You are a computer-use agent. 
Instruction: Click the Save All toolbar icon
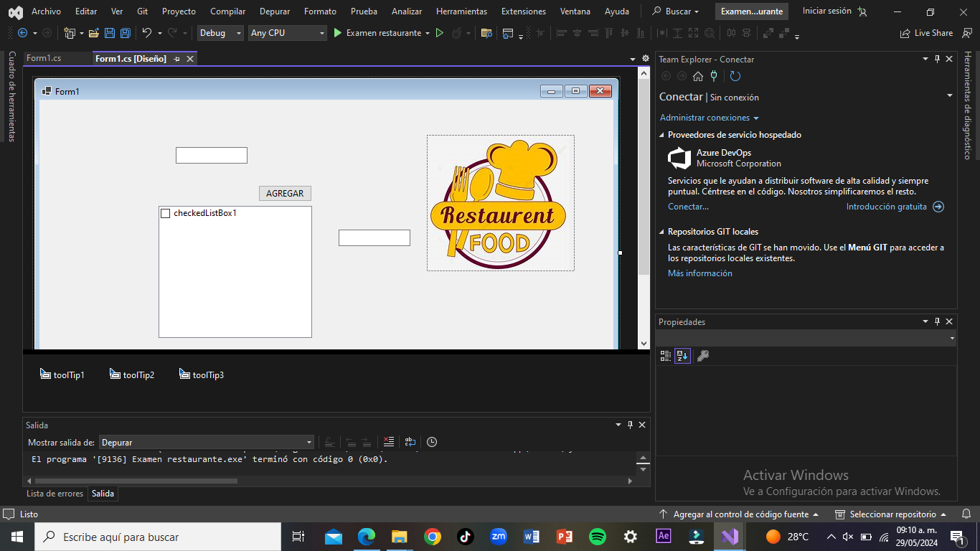click(125, 33)
